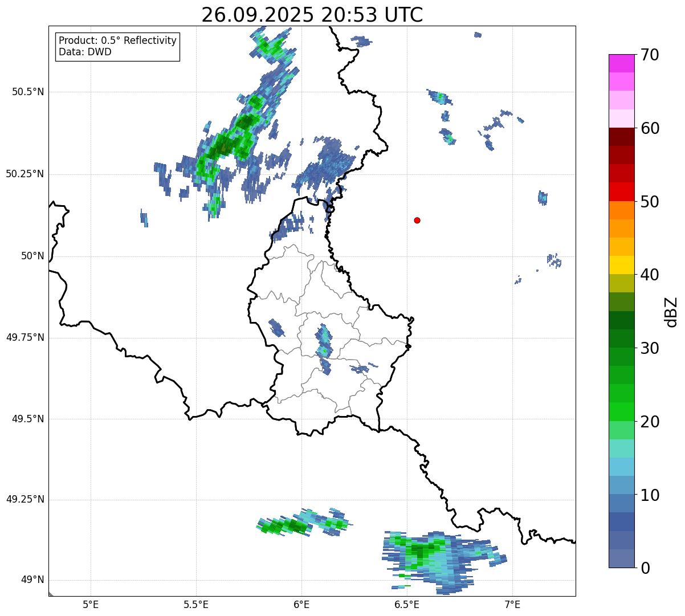Click the 60 tick label on colorbar

650,128
